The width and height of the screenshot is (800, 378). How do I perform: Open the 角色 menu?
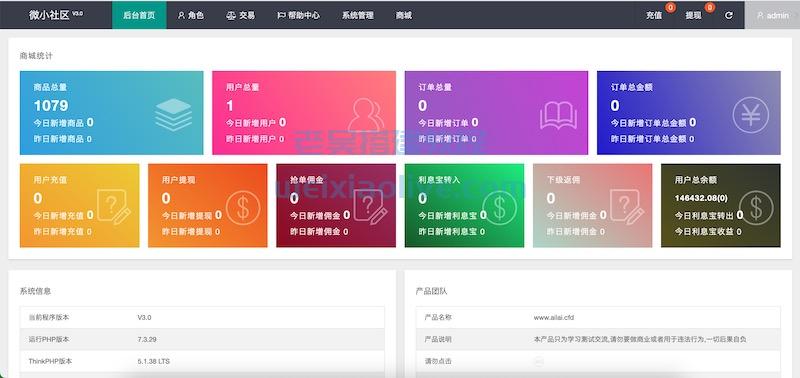tap(191, 15)
